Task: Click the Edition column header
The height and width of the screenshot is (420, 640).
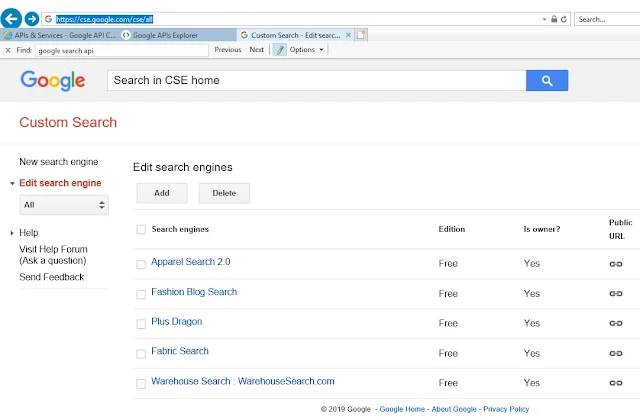Action: pos(452,229)
